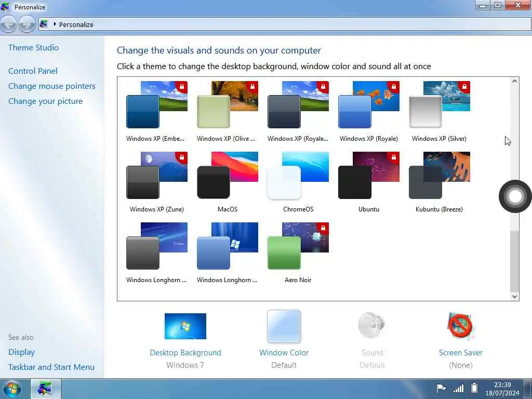
Task: Click the Screen Saver link text
Action: pos(461,353)
